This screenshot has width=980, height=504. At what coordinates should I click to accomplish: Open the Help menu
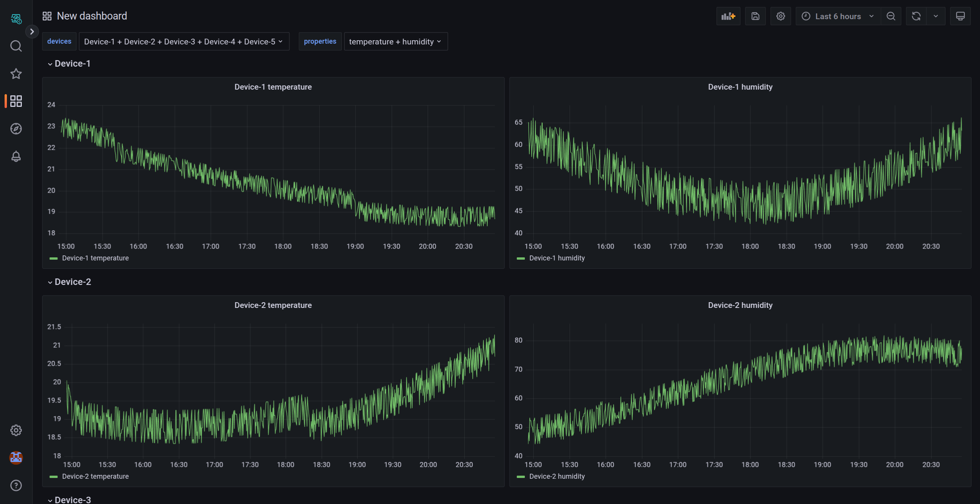(16, 485)
